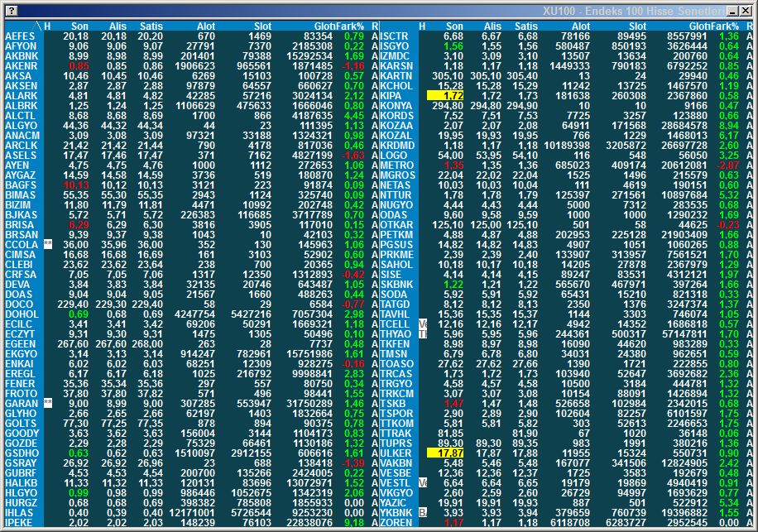Click the GARAN volume 31750289
The width and height of the screenshot is (758, 532).
point(309,404)
